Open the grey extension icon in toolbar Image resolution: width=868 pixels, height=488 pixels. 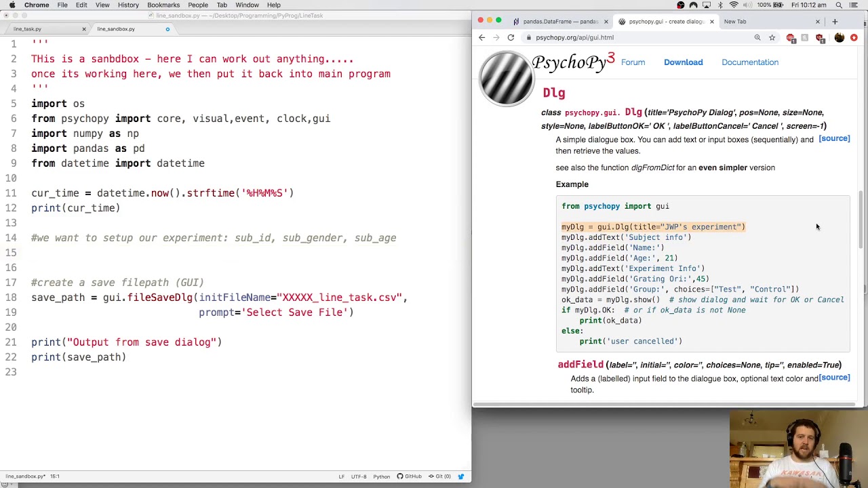tap(804, 37)
